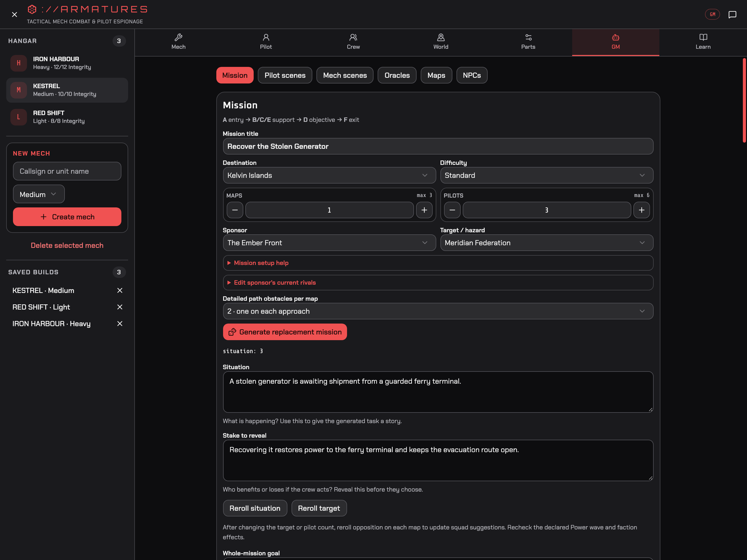This screenshot has width=747, height=560.
Task: Edit the Mission title field
Action: click(438, 146)
